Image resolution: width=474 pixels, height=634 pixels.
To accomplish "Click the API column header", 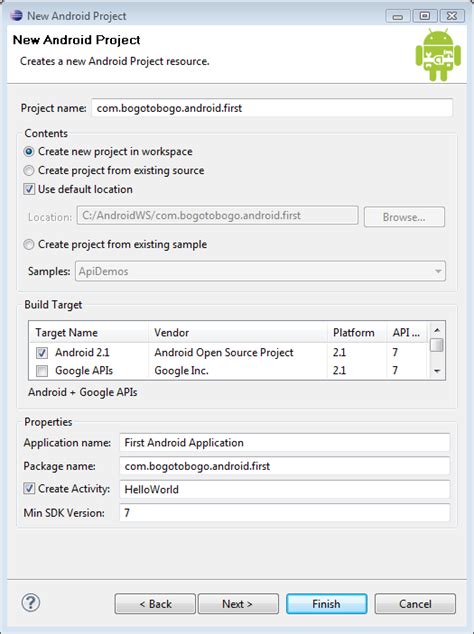I will click(x=408, y=332).
